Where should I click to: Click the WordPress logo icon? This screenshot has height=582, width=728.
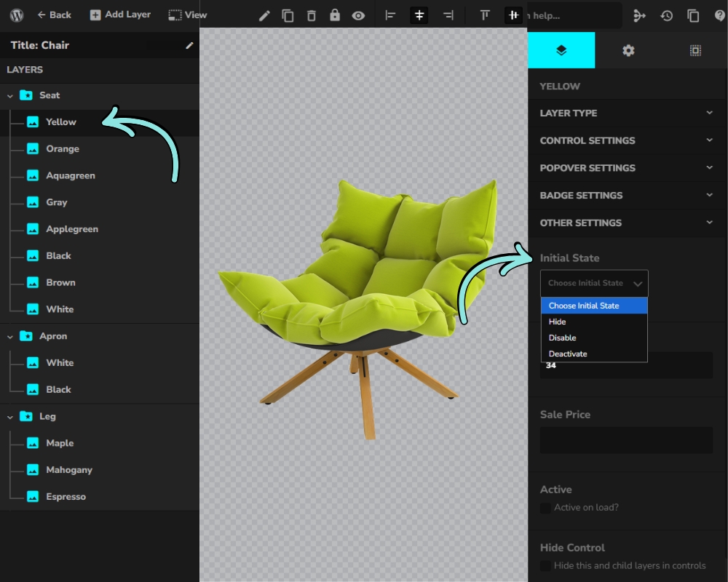point(17,15)
